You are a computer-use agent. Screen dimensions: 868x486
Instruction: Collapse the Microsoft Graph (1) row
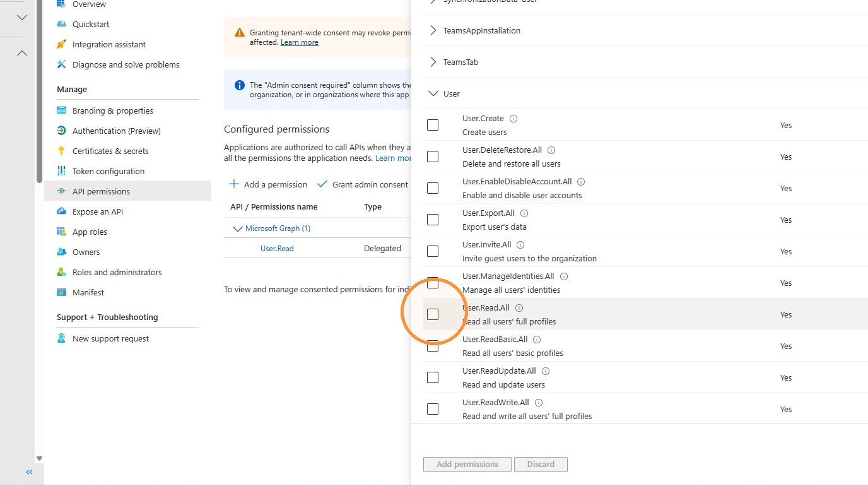[x=238, y=228]
